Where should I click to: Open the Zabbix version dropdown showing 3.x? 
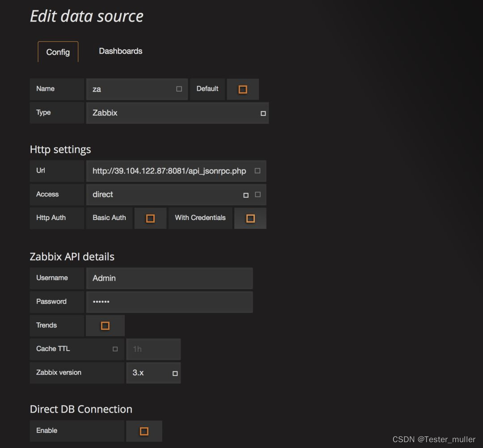[x=153, y=373]
